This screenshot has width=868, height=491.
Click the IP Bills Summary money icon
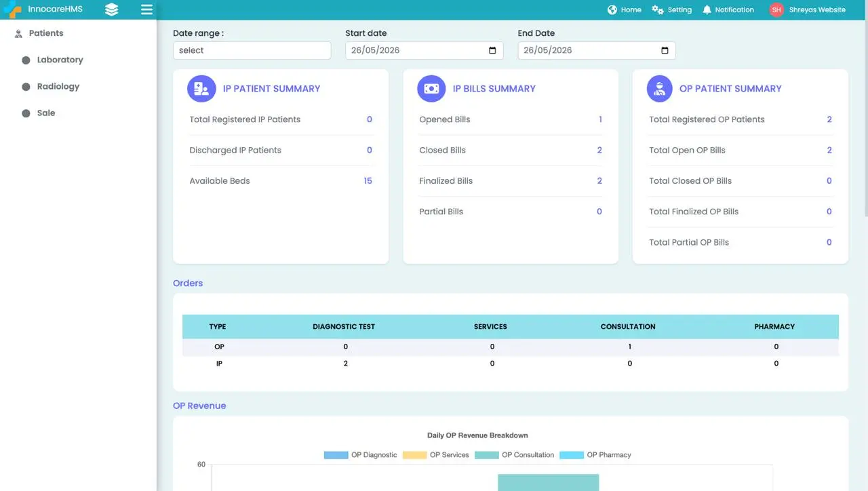click(x=431, y=88)
